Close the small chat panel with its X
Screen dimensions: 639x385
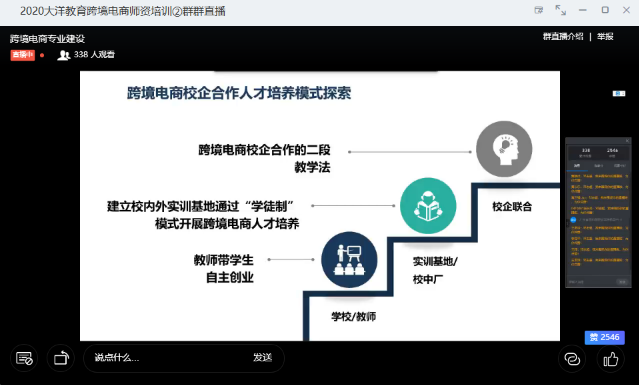coord(627,141)
